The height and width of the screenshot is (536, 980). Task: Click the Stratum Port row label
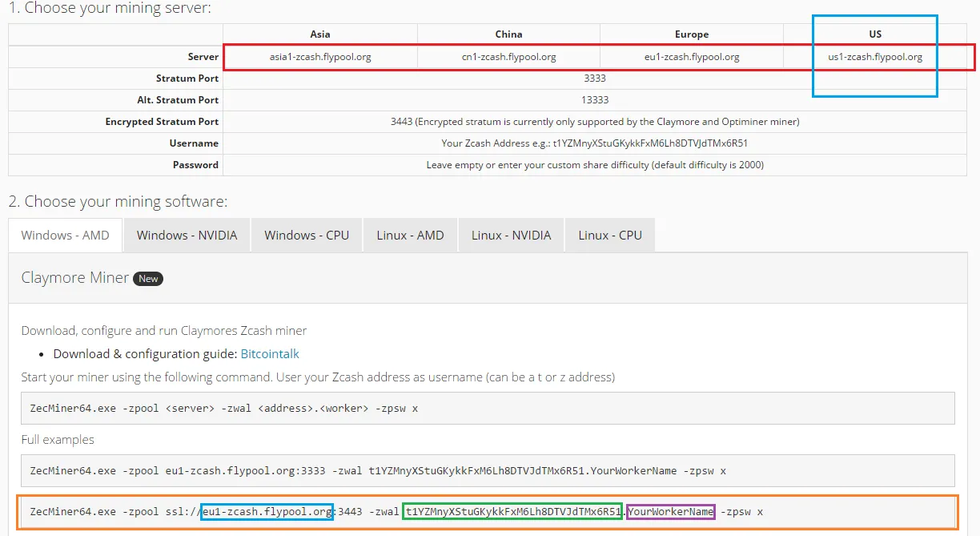(x=187, y=79)
